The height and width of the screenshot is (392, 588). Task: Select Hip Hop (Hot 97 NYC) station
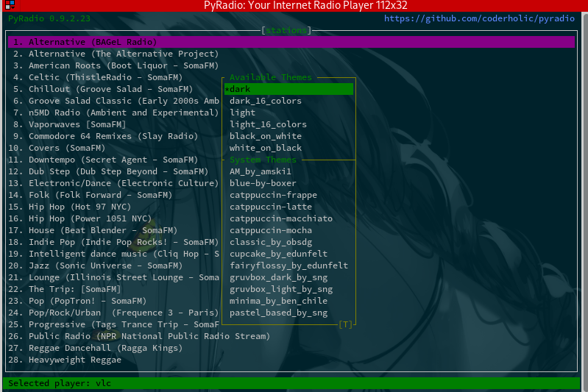[x=70, y=207]
